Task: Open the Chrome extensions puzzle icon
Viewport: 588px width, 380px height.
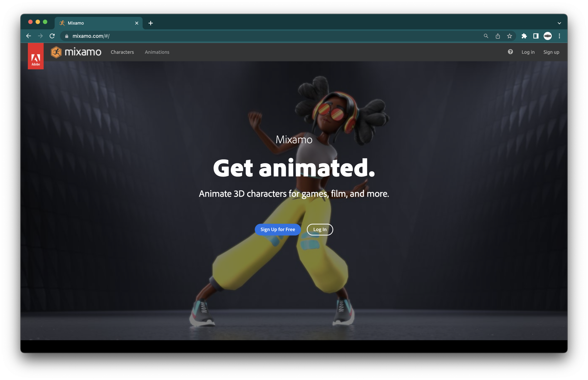Action: pyautogui.click(x=524, y=36)
